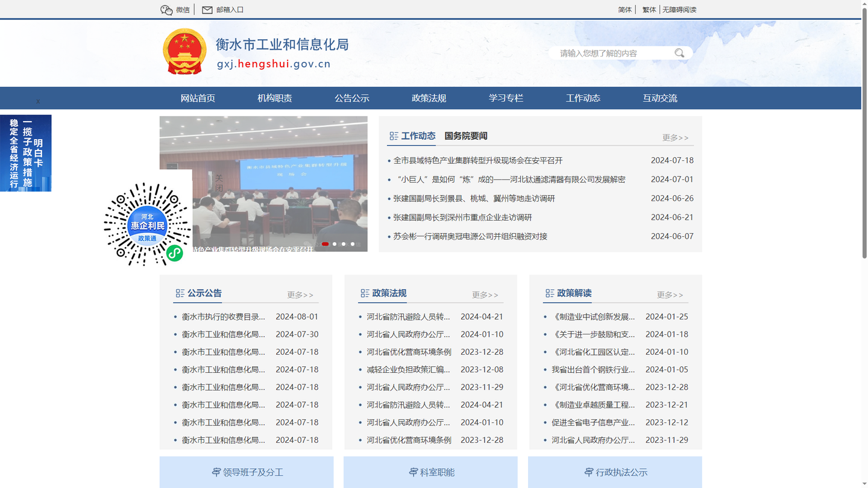The width and height of the screenshot is (868, 488).
Task: Click the list icon beside 政策法规
Action: (365, 293)
